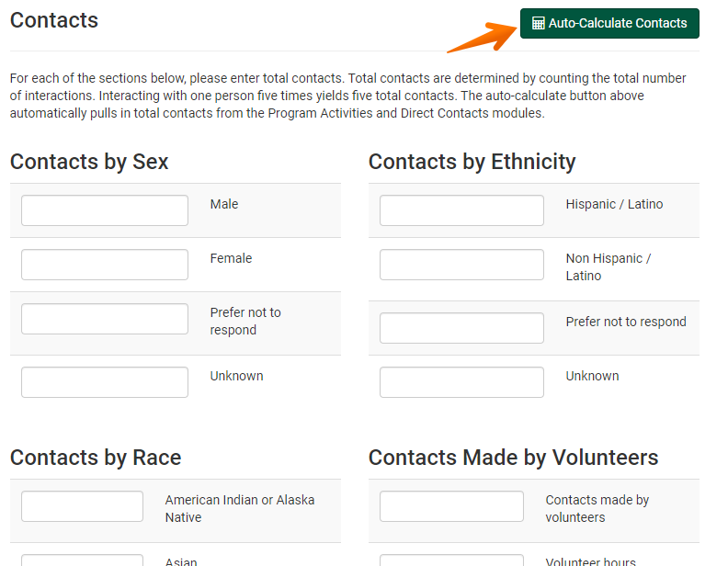Click the Contacts made by volunteers label
Viewport: 728px width, 566px height.
597,508
